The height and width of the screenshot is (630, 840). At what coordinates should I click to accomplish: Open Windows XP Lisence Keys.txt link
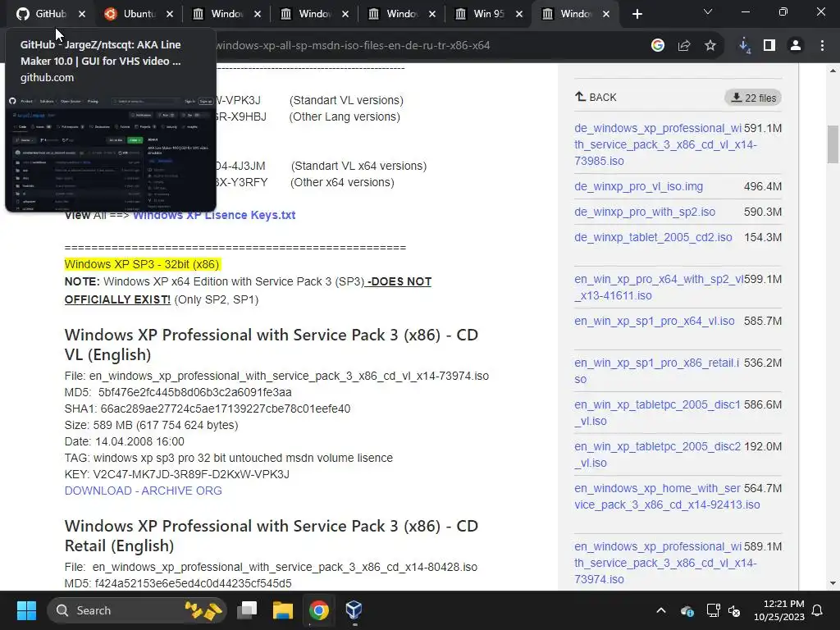(x=214, y=215)
